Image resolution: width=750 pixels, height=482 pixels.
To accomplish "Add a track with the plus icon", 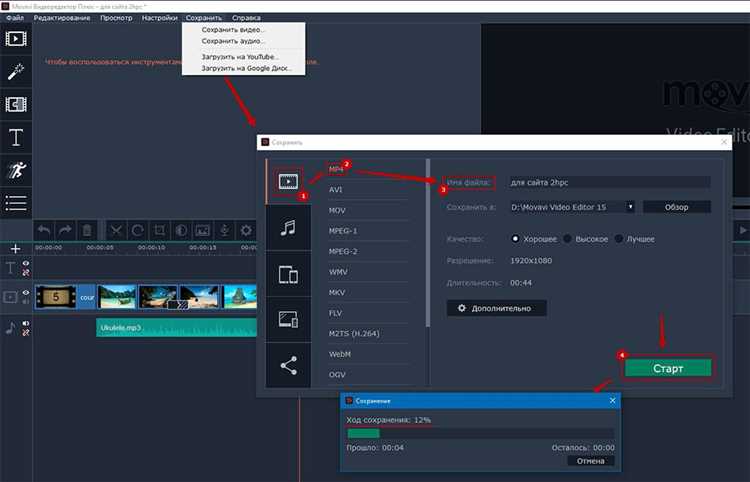I will click(15, 249).
